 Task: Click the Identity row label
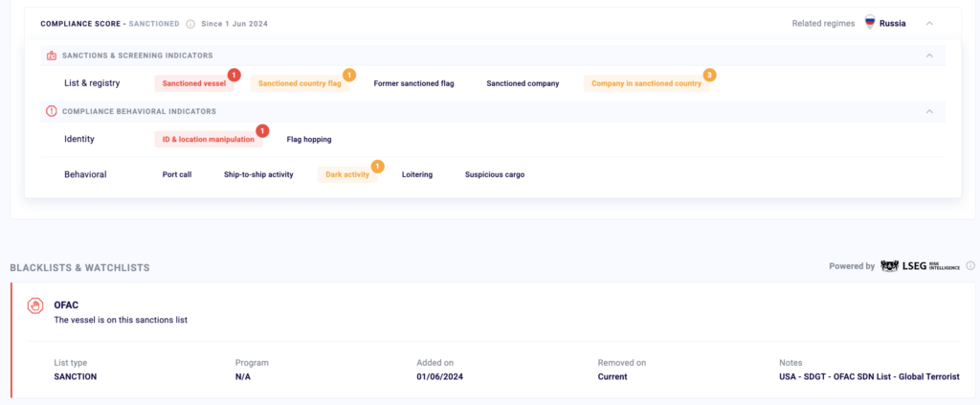click(79, 139)
